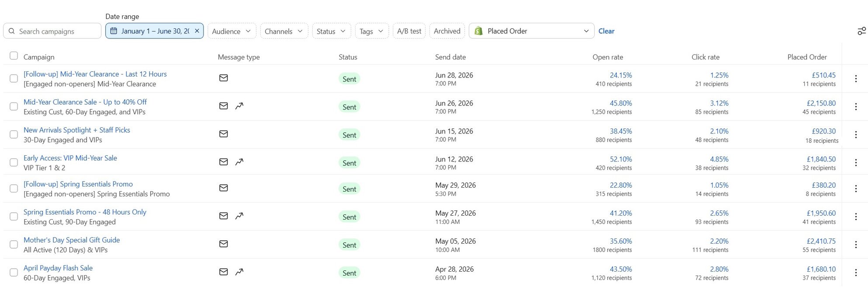Screen dimensions: 868x287
Task: Open more options for Mid-Year Clearance Sale row
Action: click(856, 107)
